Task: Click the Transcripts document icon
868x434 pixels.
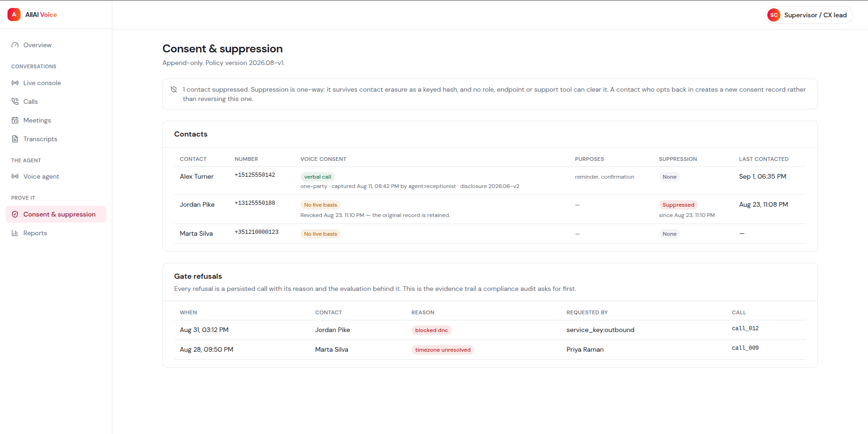Action: 15,139
